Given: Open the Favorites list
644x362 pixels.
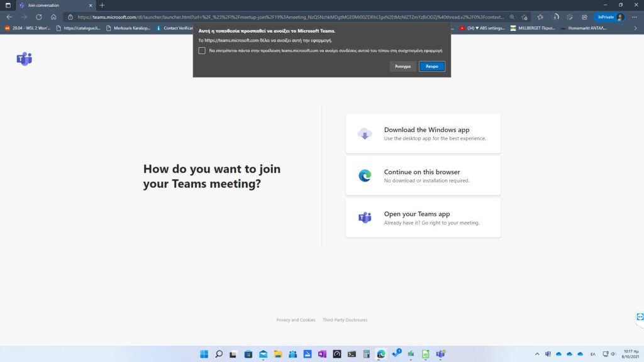Looking at the screenshot, I should click(x=540, y=17).
